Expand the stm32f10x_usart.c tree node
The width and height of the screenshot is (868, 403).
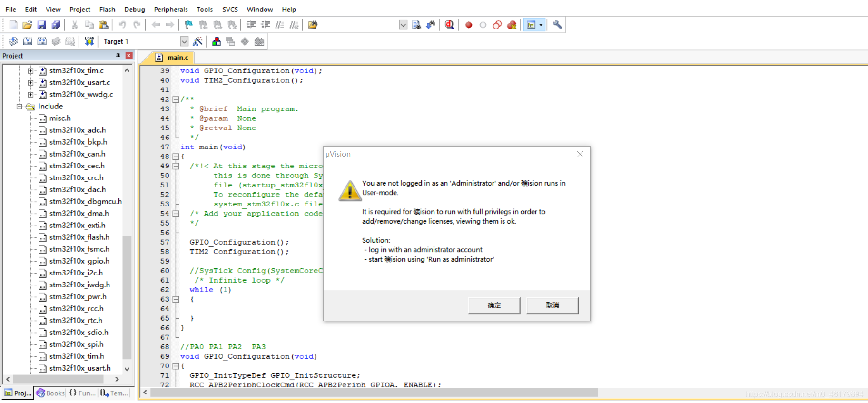(x=30, y=83)
